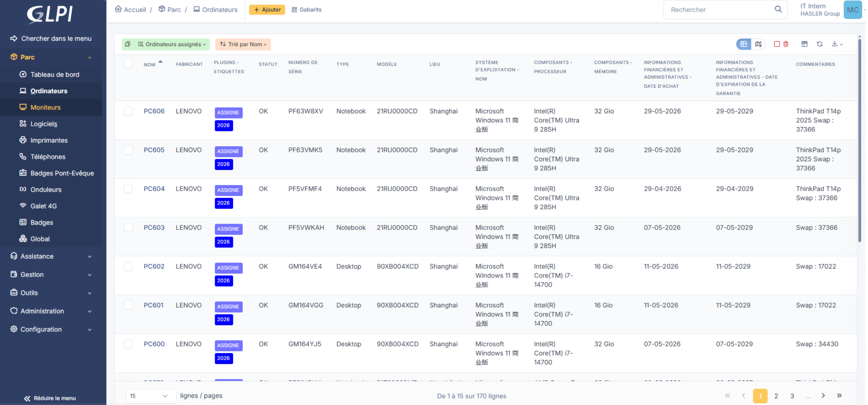Expand the Assistance menu section
Screen dimensions: 868x405
pyautogui.click(x=51, y=256)
